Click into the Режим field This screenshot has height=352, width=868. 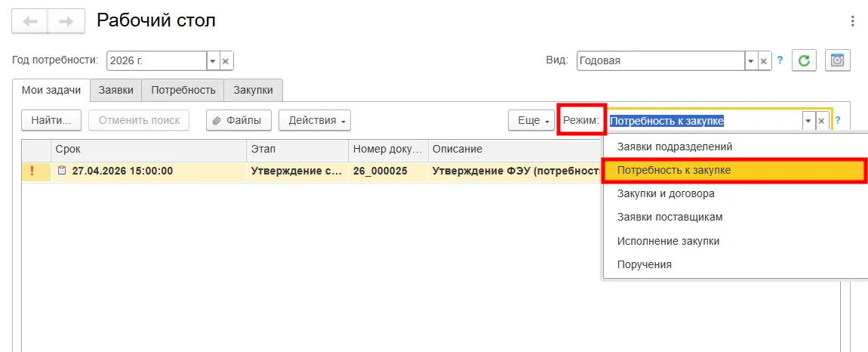point(705,120)
